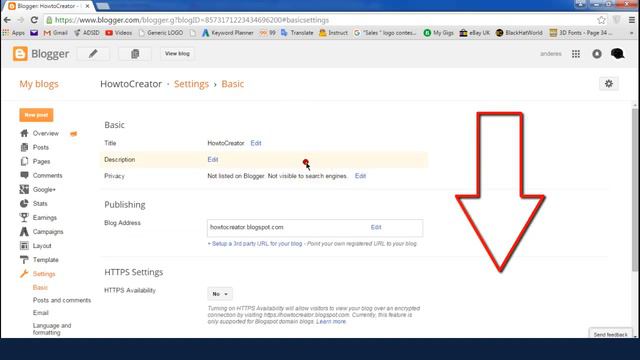Image resolution: width=640 pixels, height=360 pixels.
Task: Open the My Gigs bookmark
Action: pos(439,33)
